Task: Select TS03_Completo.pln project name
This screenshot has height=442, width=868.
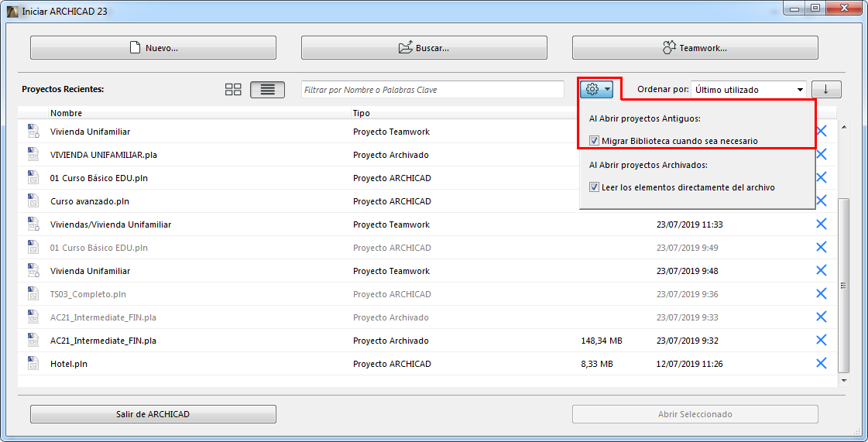Action: coord(88,294)
